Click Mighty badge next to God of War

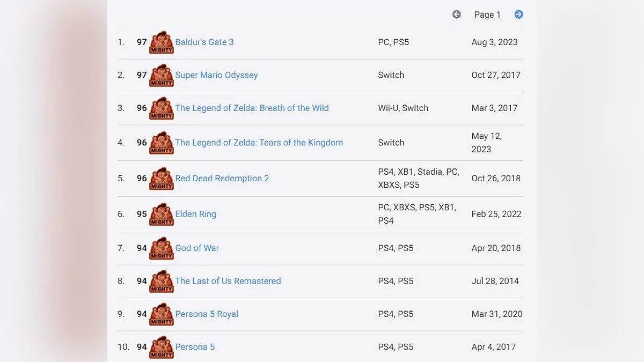click(162, 248)
